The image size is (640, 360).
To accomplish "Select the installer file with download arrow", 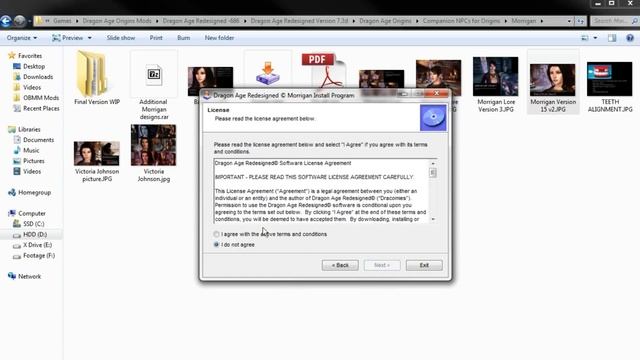I will (x=268, y=73).
